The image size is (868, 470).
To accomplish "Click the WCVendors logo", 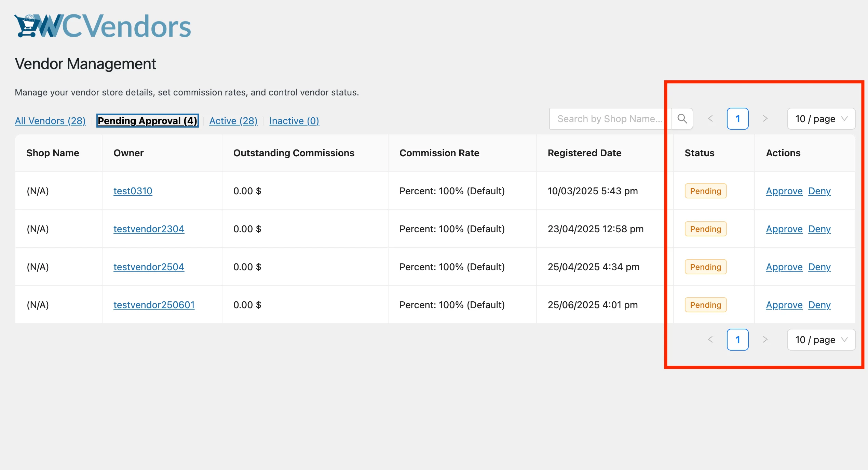I will point(103,26).
